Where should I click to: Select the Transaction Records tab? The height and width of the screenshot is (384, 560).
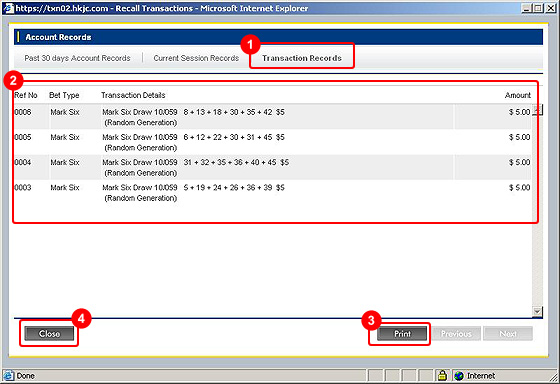(302, 58)
